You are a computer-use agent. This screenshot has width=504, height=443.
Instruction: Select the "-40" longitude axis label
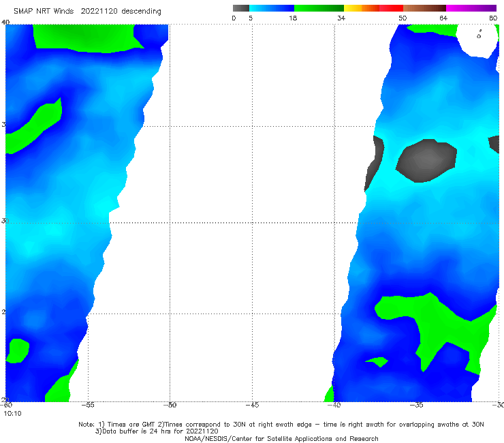(334, 405)
